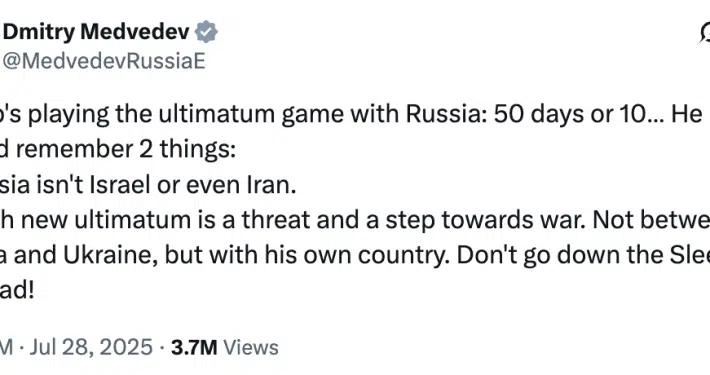Click the line 'but with his own country'

pyautogui.click(x=355, y=255)
